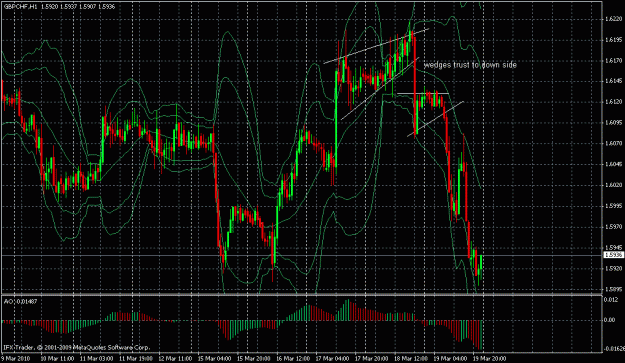Select the upper trendline of the rising wedge
Image resolution: width=625 pixels, height=363 pixels.
(x=377, y=46)
